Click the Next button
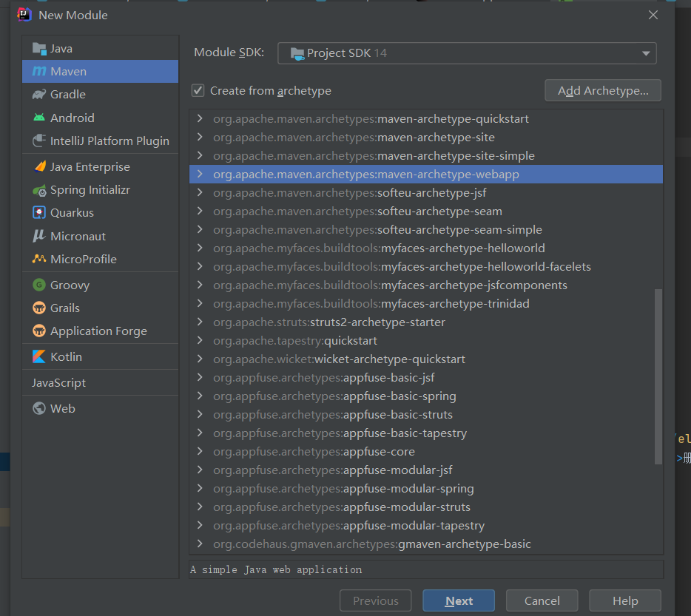This screenshot has width=691, height=616. (458, 601)
